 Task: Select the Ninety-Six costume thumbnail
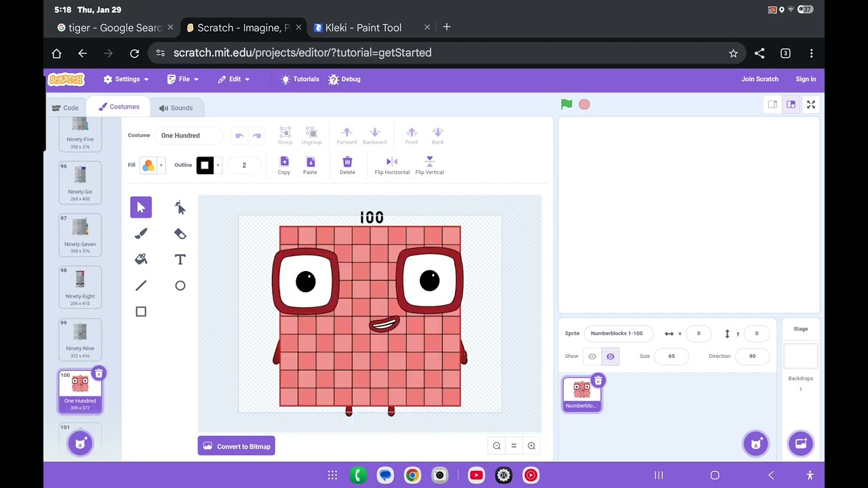(80, 182)
